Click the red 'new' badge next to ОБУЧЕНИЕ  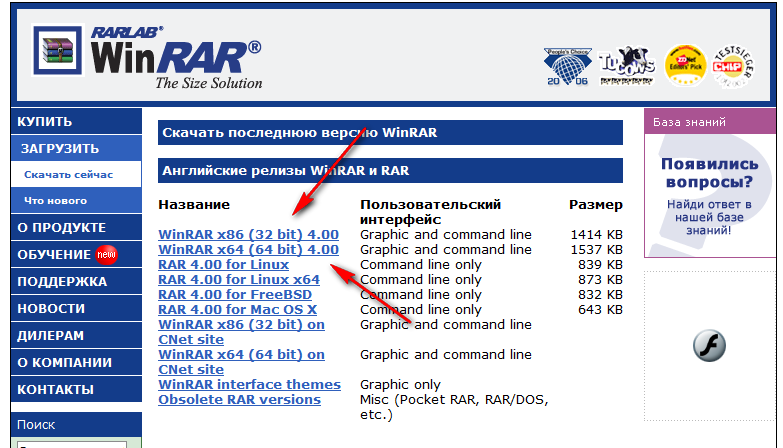[106, 254]
